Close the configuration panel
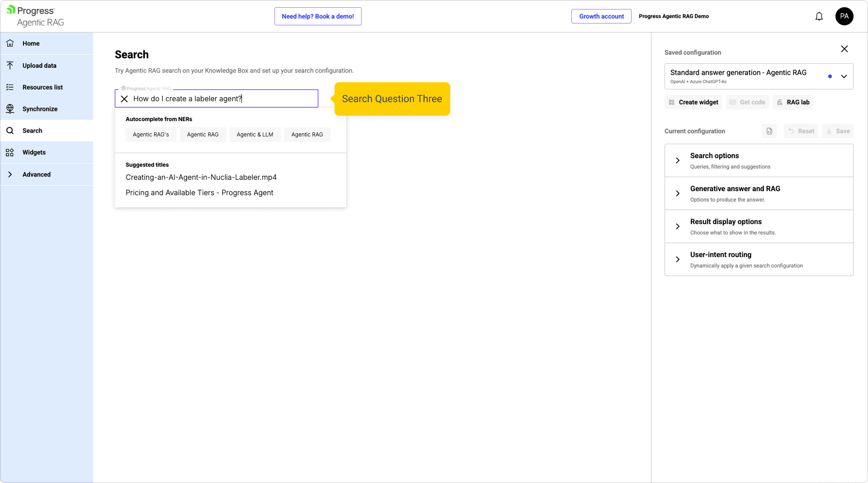Viewport: 868px width, 483px height. pyautogui.click(x=844, y=49)
